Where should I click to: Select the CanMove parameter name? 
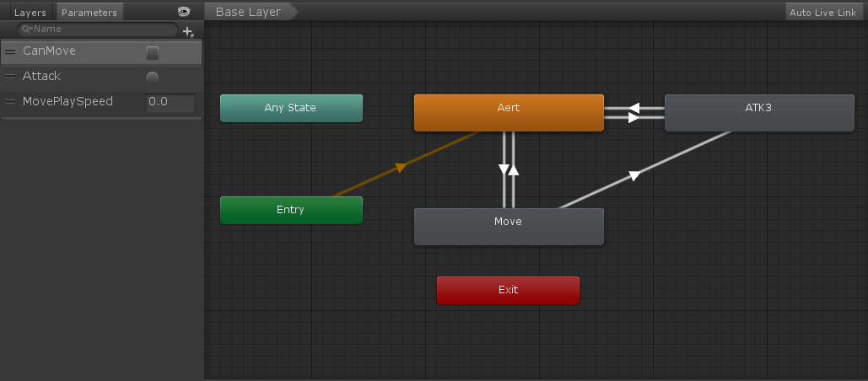[49, 51]
